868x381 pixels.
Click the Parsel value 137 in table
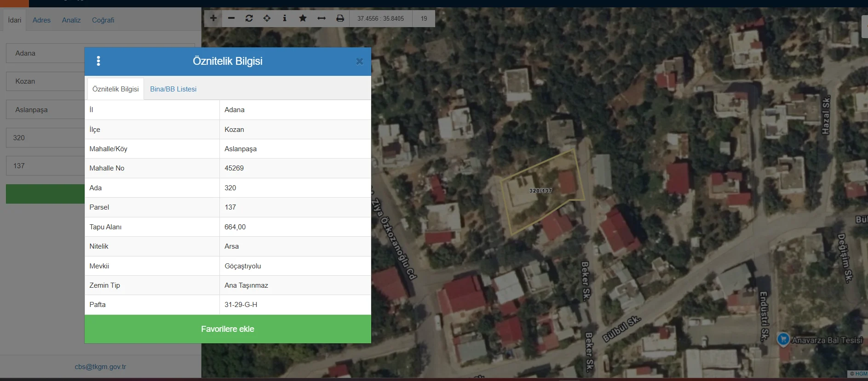[x=230, y=207]
